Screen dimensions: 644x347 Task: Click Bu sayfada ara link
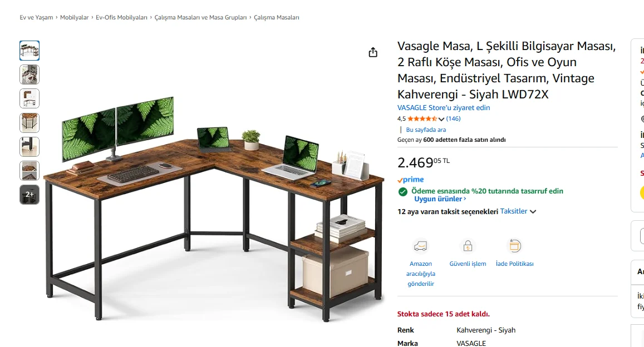[426, 130]
